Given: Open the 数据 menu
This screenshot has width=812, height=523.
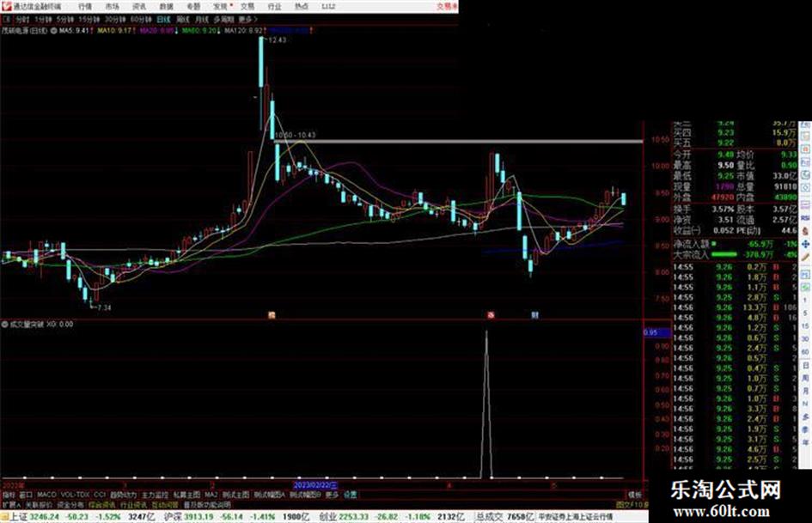Looking at the screenshot, I should 166,7.
